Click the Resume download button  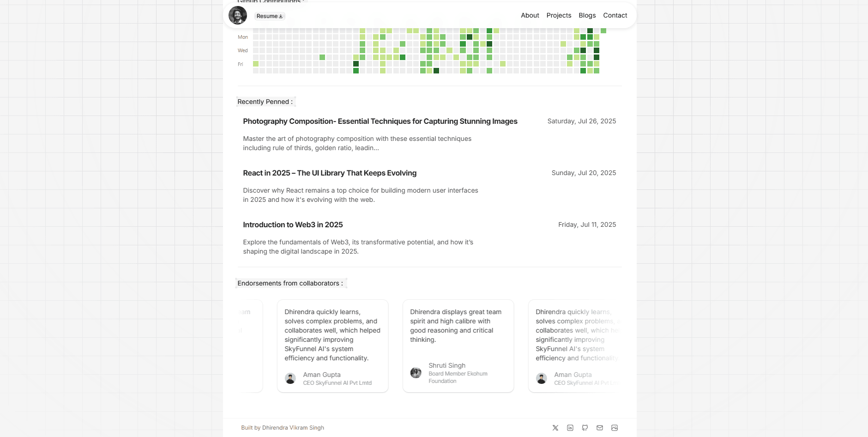point(269,16)
